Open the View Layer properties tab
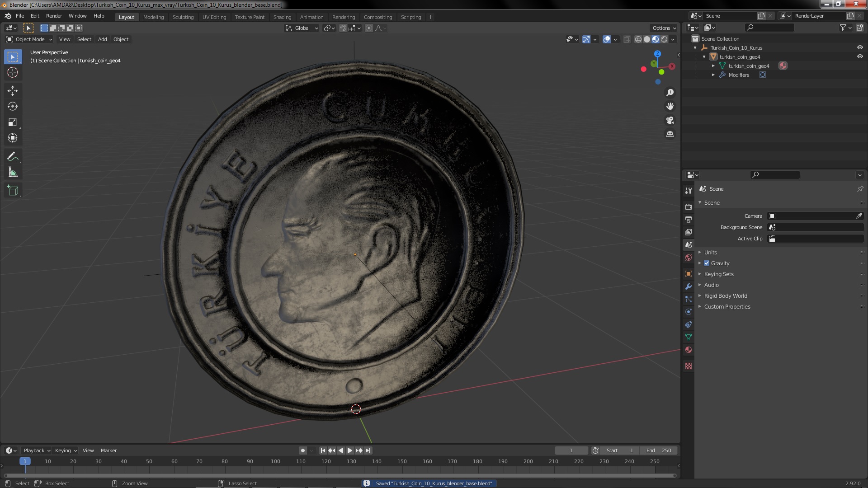Image resolution: width=868 pixels, height=488 pixels. click(689, 232)
